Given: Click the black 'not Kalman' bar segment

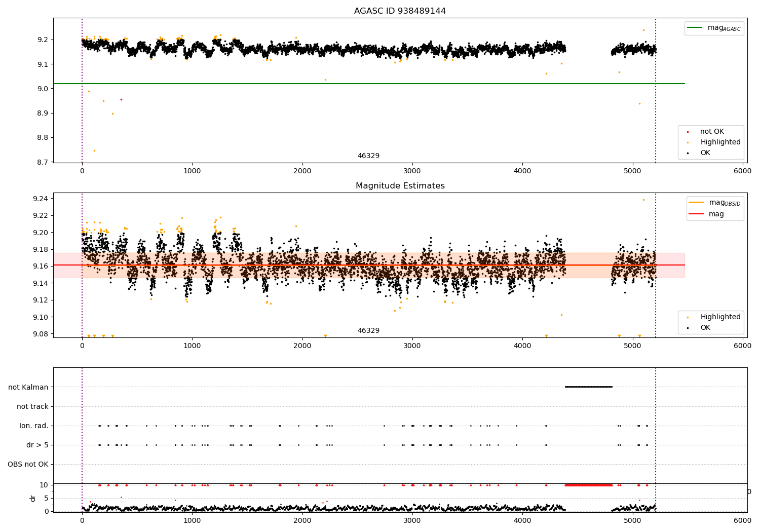Looking at the screenshot, I should [x=589, y=387].
